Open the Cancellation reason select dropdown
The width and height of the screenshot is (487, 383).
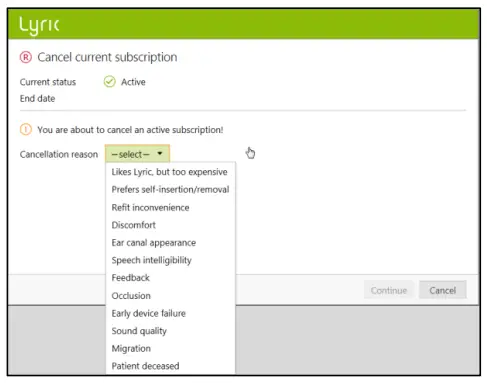coord(137,154)
